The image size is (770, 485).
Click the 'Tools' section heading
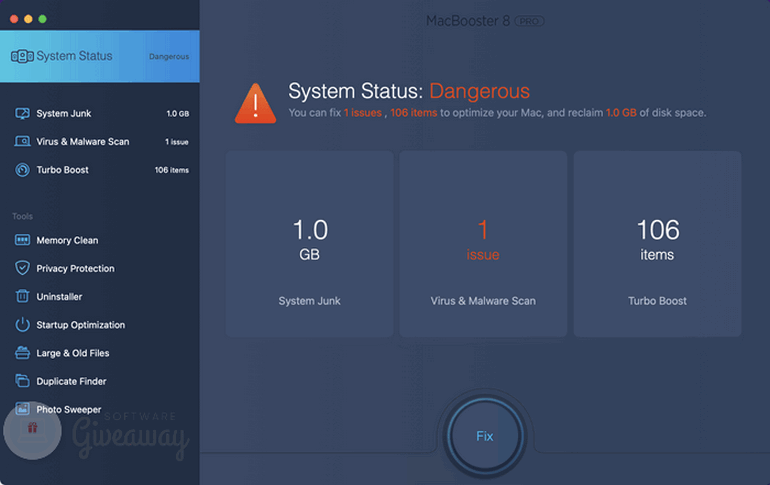tap(22, 216)
